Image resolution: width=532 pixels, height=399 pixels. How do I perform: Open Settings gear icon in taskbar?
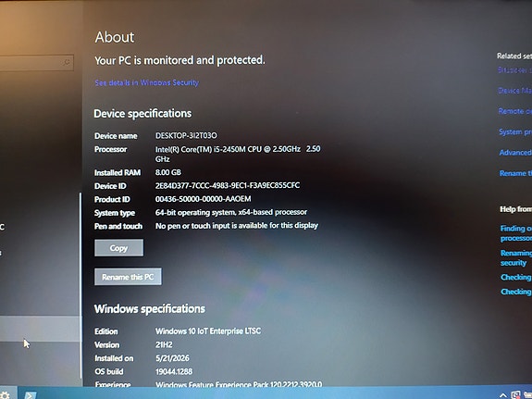pos(5,395)
